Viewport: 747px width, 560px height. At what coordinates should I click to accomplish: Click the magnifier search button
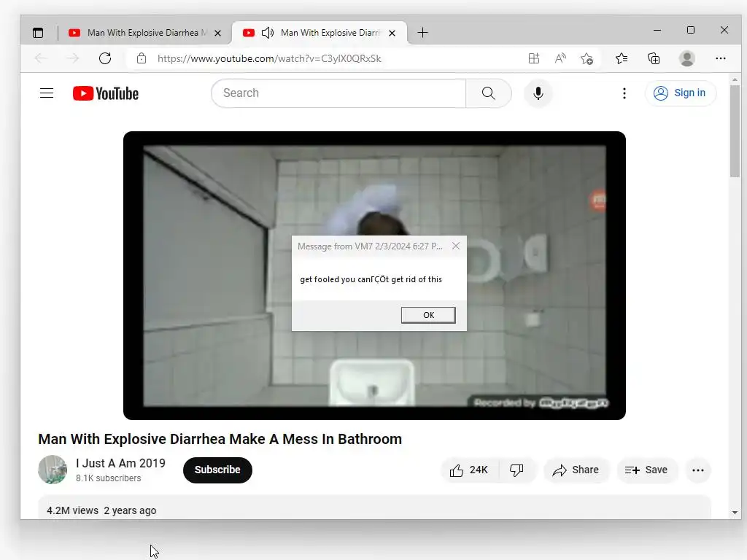(x=489, y=93)
